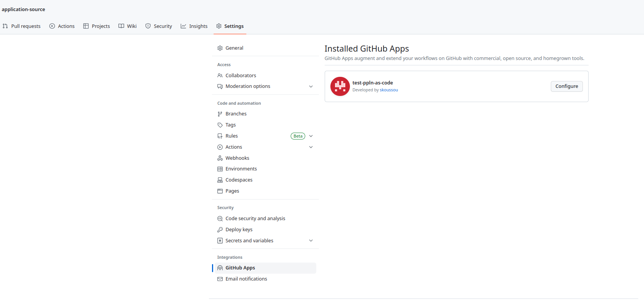Click the Pages browser icon
This screenshot has height=305, width=644.
(x=220, y=191)
